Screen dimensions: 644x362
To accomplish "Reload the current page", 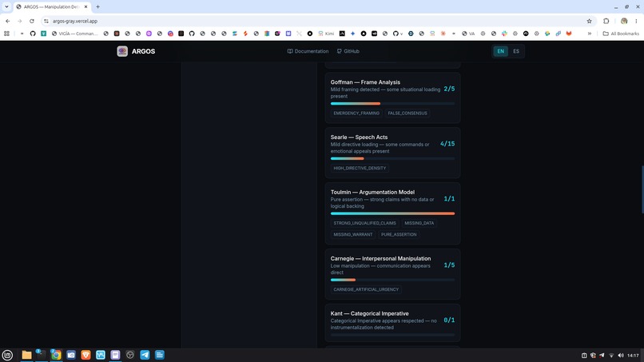I will coord(32,21).
